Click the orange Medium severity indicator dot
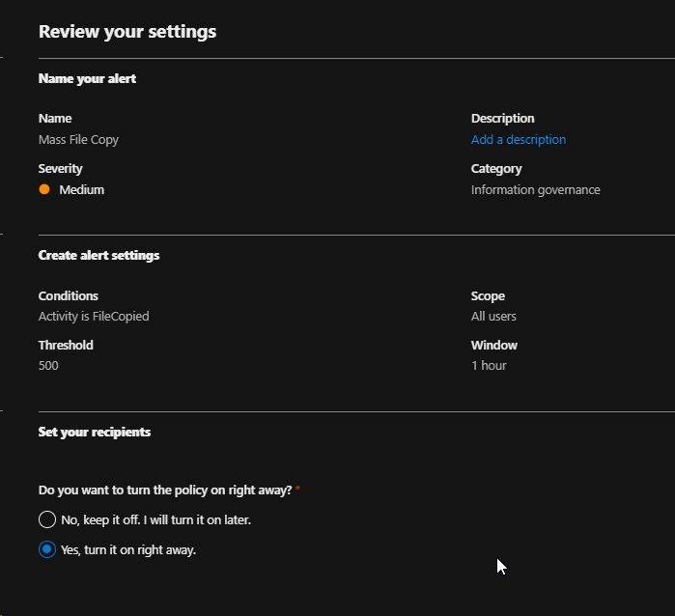 pyautogui.click(x=43, y=189)
